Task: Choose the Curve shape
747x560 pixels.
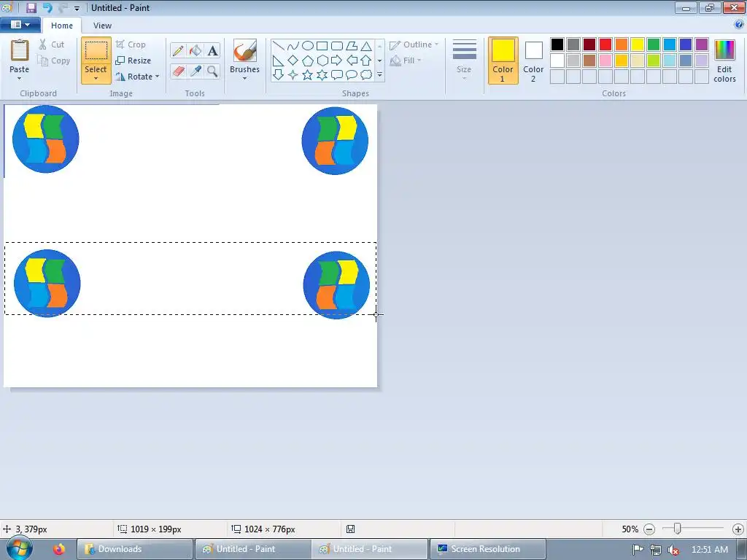Action: 293,46
